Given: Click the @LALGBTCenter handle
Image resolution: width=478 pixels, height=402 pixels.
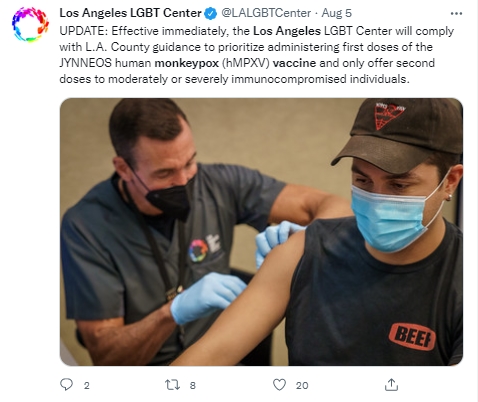Looking at the screenshot, I should point(266,13).
